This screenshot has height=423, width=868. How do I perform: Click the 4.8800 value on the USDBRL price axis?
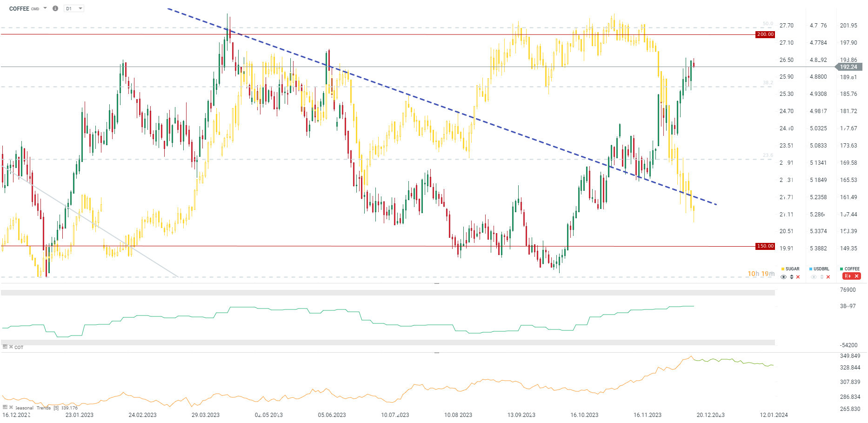(x=818, y=77)
